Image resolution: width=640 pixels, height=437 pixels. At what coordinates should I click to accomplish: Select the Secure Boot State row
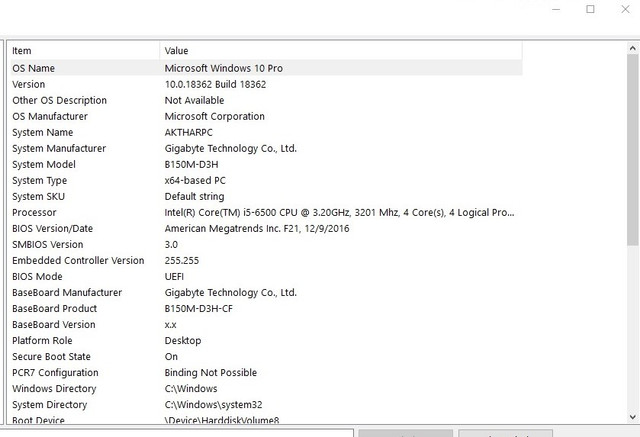click(51, 357)
